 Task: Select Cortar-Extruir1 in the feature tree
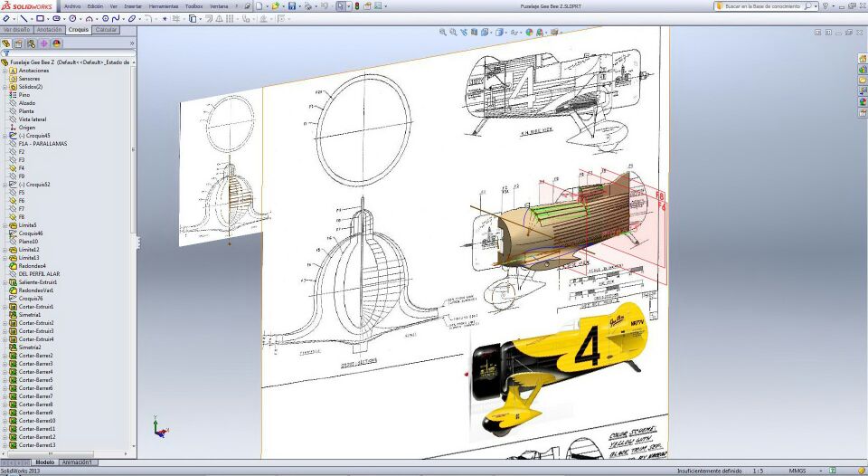[36, 307]
